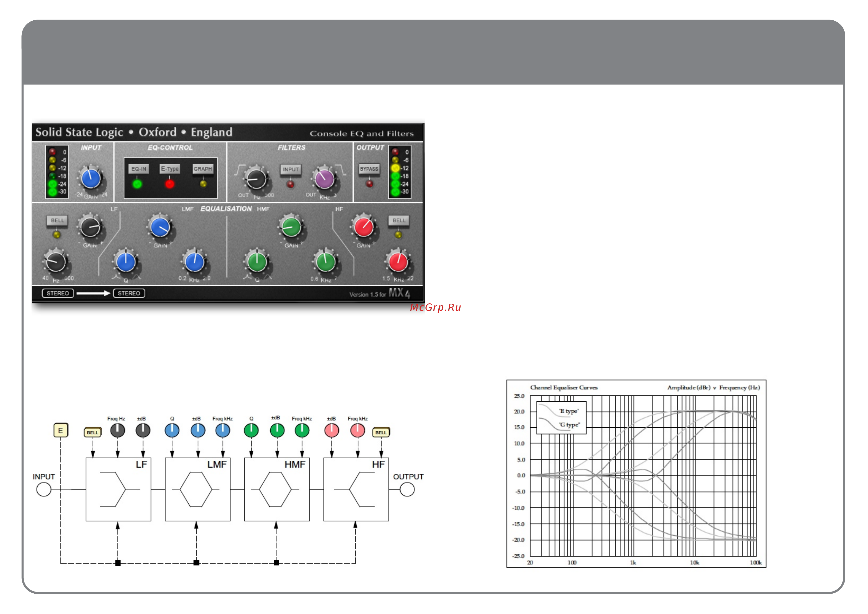
Task: Toggle the EQ-IN button
Action: click(139, 169)
